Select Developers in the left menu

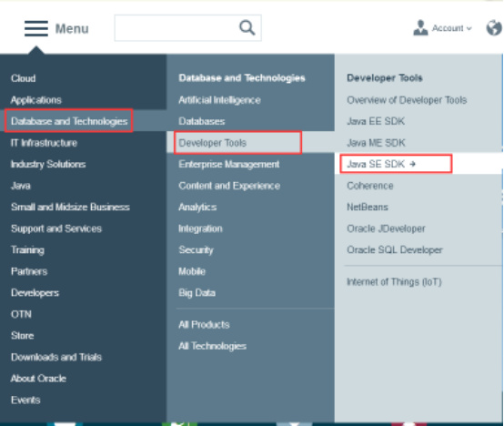click(35, 293)
